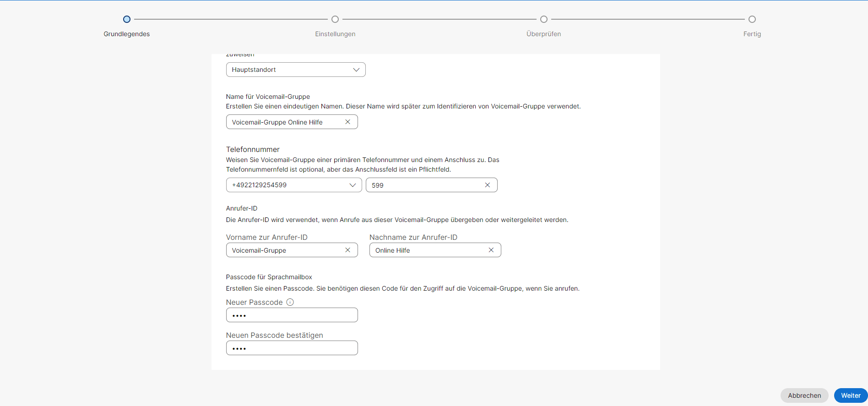Click the Anrufer-ID section label
The image size is (868, 406).
(242, 208)
